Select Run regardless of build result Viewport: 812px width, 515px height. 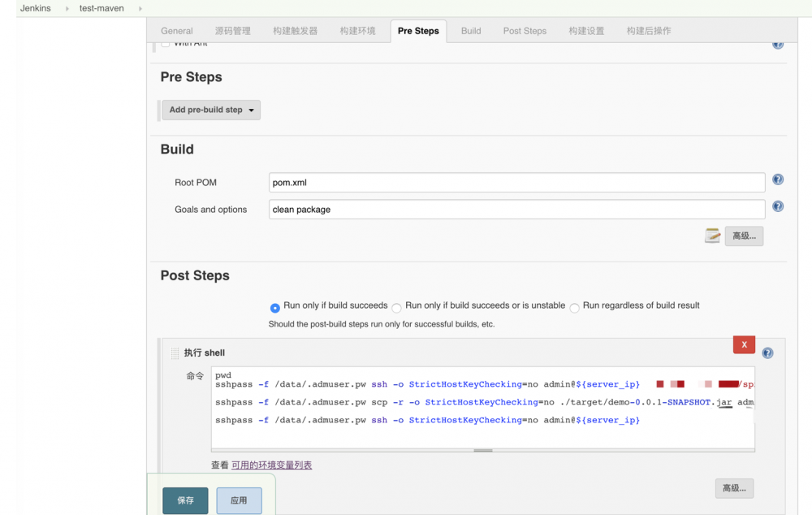tap(574, 308)
